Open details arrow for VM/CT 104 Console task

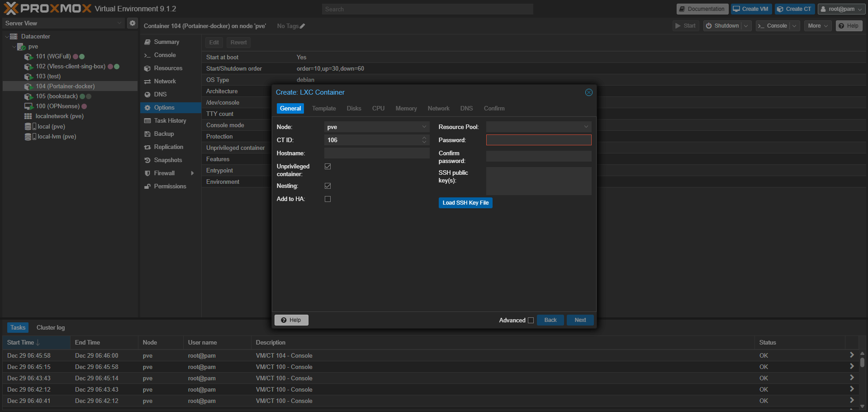[x=852, y=355]
